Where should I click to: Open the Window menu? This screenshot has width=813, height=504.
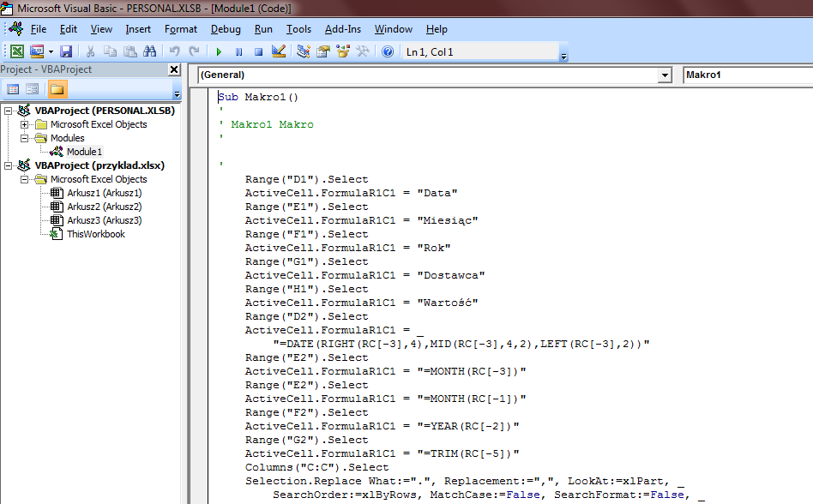tap(393, 29)
